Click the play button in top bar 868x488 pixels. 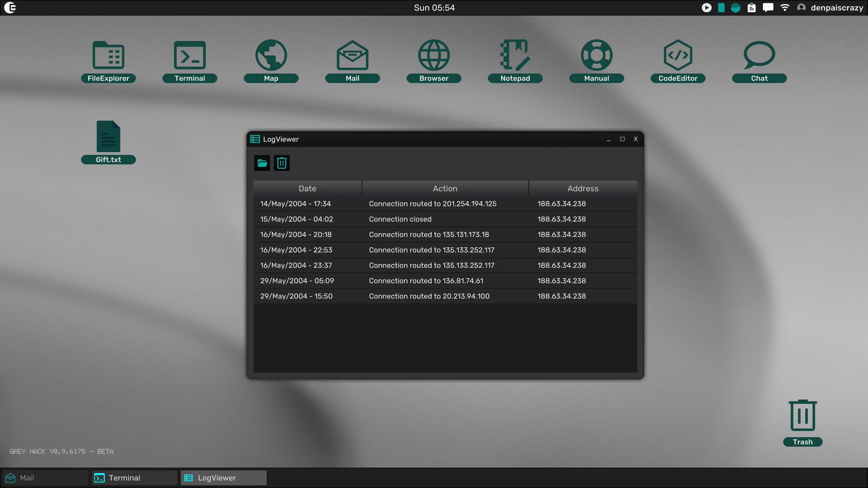pyautogui.click(x=706, y=7)
